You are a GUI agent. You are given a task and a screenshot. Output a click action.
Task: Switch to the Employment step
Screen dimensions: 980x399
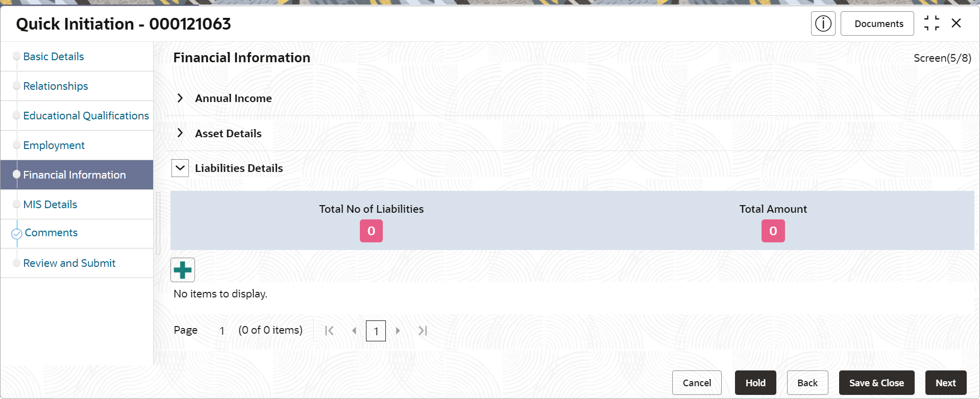pos(54,145)
